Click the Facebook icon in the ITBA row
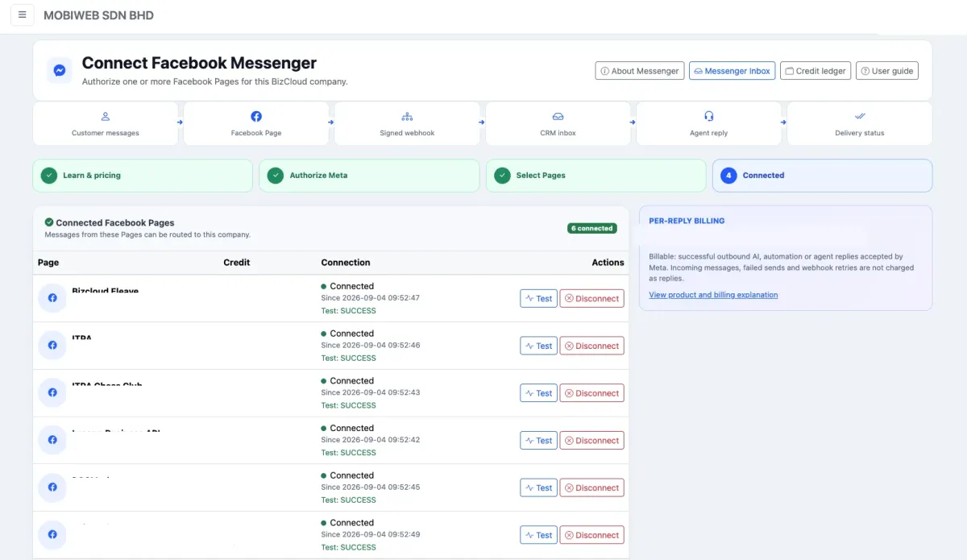The height and width of the screenshot is (560, 967). tap(52, 346)
